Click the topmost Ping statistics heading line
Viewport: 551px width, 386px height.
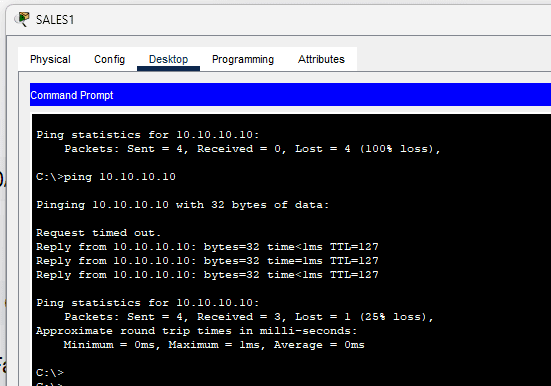pos(148,135)
